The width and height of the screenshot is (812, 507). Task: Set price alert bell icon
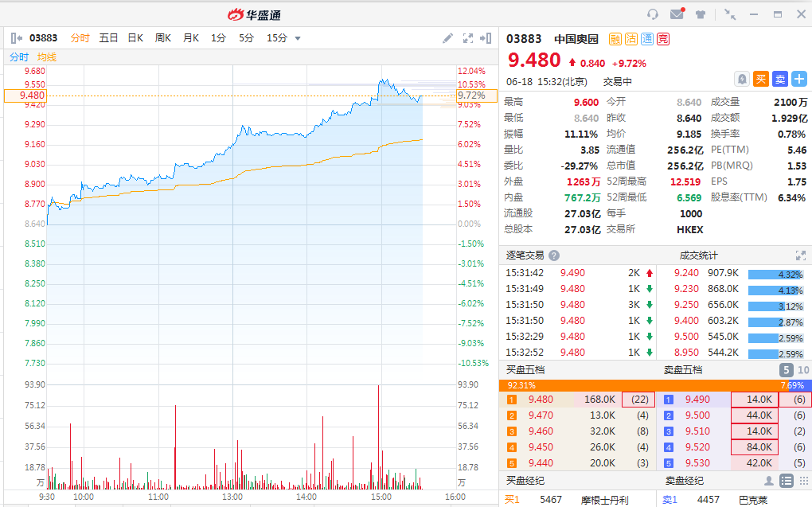pyautogui.click(x=742, y=79)
